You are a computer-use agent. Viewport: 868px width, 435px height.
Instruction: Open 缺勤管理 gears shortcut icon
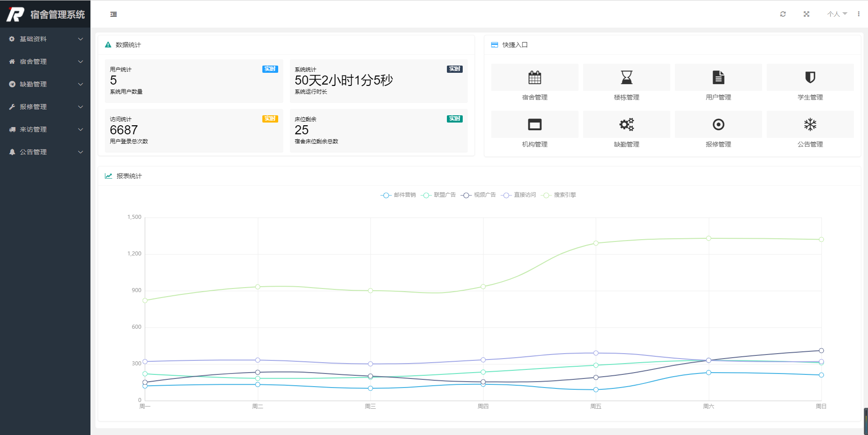pyautogui.click(x=626, y=124)
